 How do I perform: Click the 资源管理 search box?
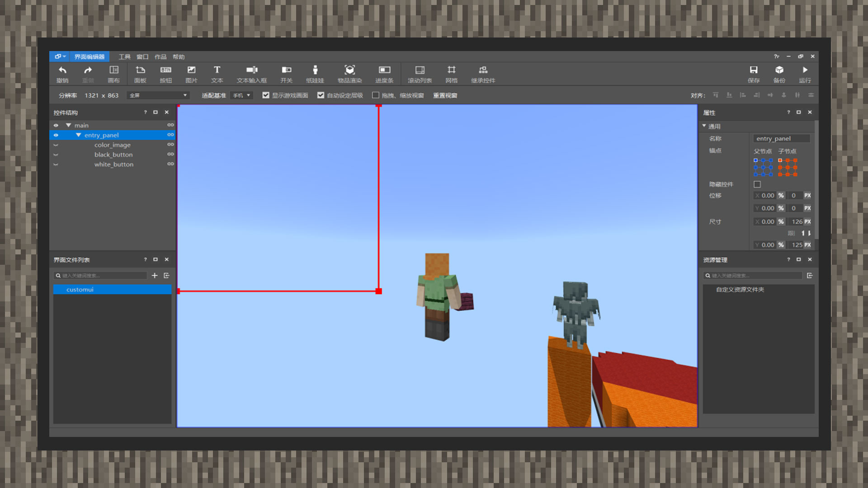[753, 276]
